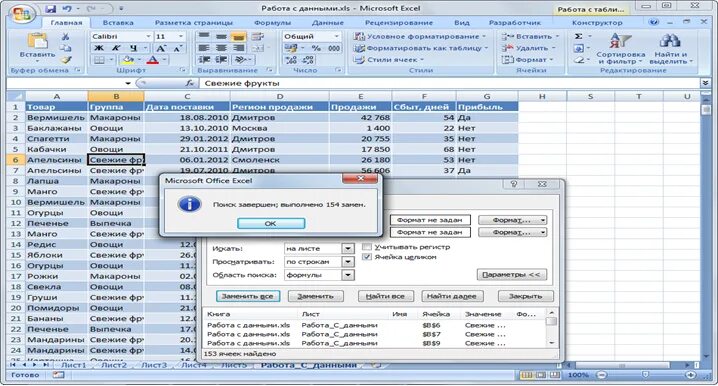718x386 pixels.
Task: Click the align text left icon
Action: (x=204, y=48)
